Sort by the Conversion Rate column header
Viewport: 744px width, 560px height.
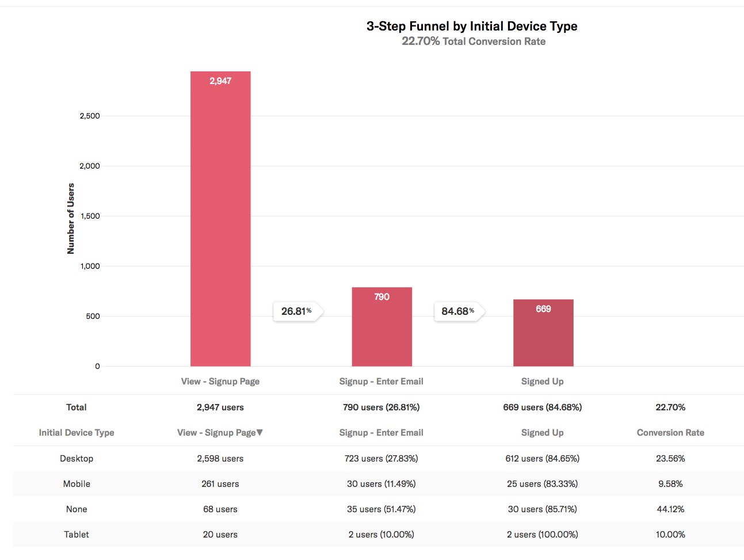click(670, 433)
